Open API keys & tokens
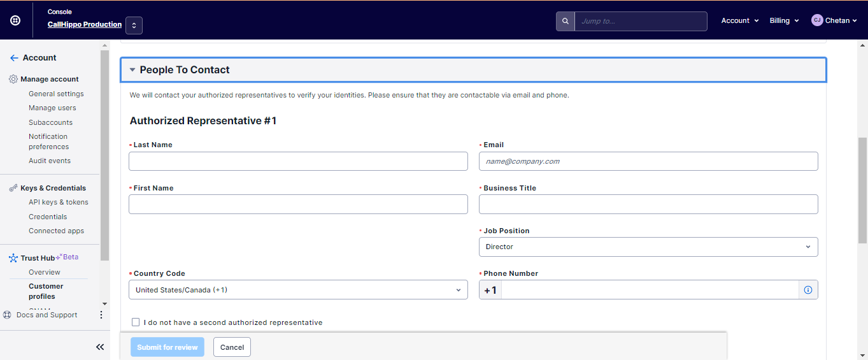 (x=59, y=202)
